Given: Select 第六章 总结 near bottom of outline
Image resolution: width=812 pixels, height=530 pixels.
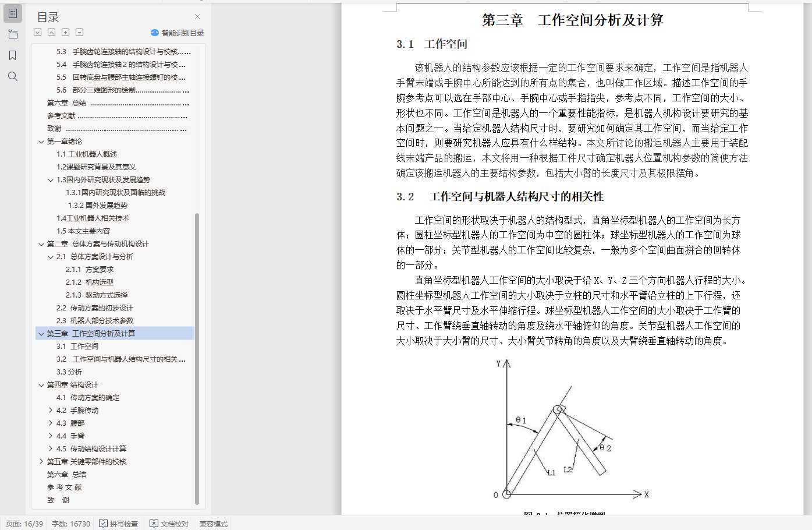Looking at the screenshot, I should pyautogui.click(x=66, y=475).
